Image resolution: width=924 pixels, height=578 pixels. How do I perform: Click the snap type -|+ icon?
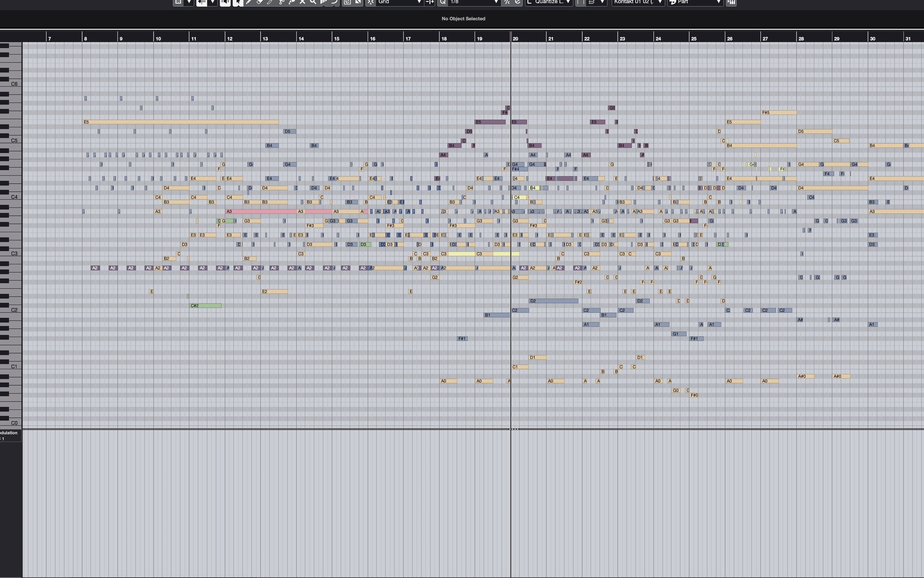point(430,2)
